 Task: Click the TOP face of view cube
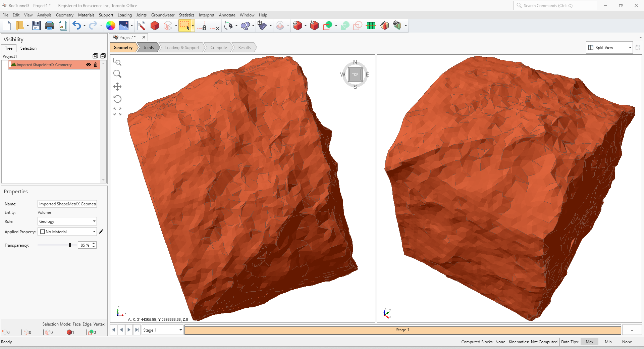tap(355, 74)
